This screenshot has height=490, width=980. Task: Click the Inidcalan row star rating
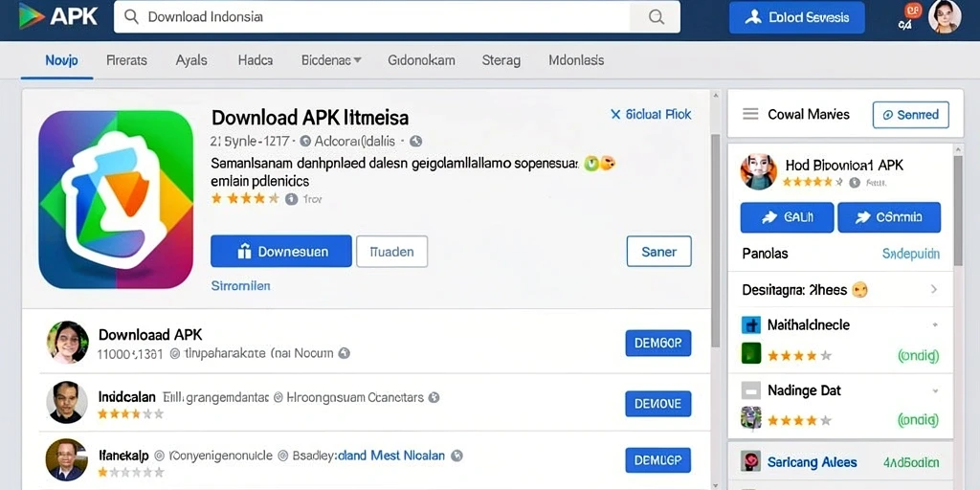[x=130, y=413]
